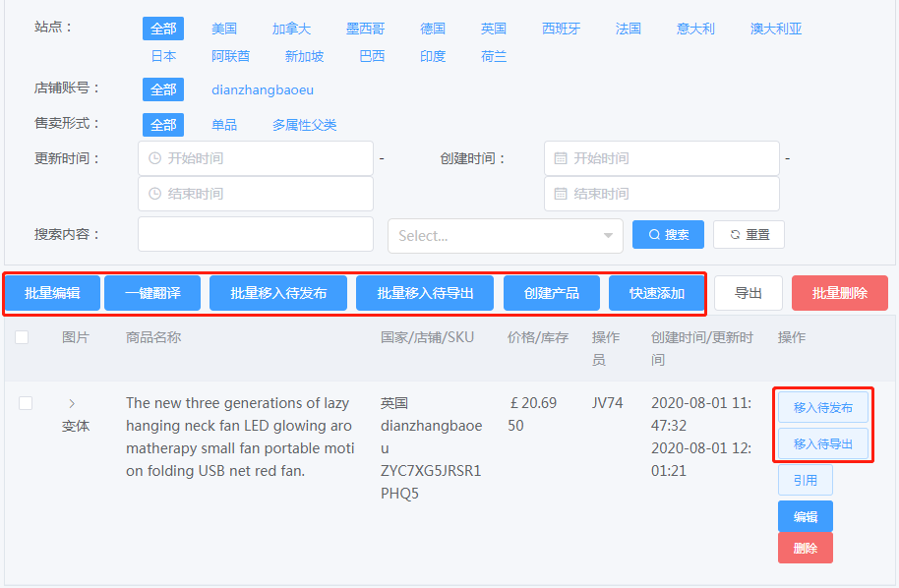The width and height of the screenshot is (899, 588).
Task: Filter by 墨西哥 site
Action: click(365, 29)
